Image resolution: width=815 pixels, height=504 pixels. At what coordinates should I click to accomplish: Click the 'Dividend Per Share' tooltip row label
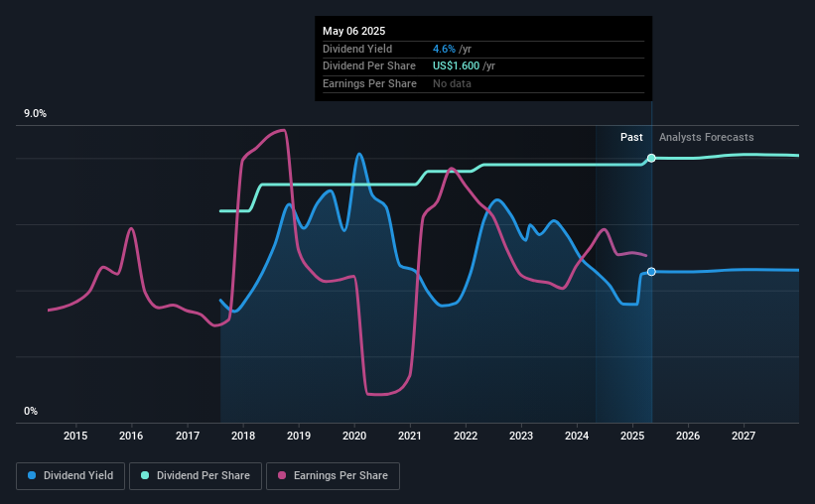click(x=369, y=66)
